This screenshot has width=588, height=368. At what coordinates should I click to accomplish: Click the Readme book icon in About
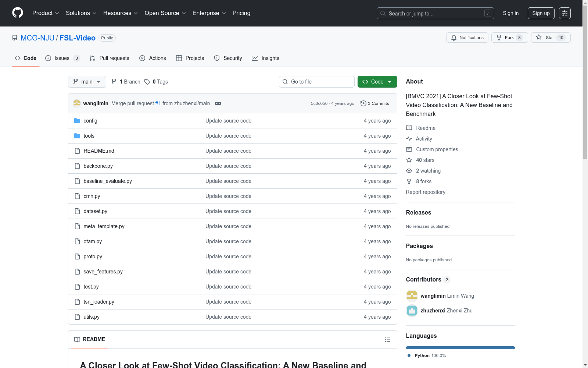[x=409, y=128]
